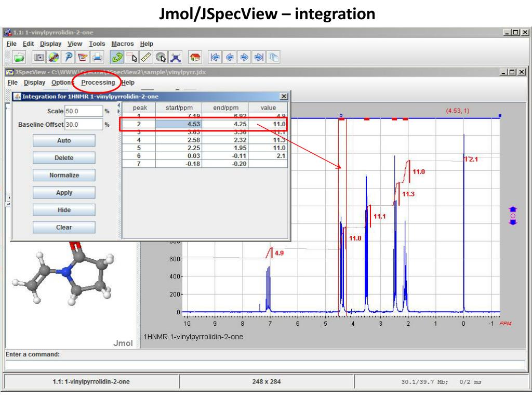Click the blue nitrogen atom in model
The image size is (532, 399).
66,272
